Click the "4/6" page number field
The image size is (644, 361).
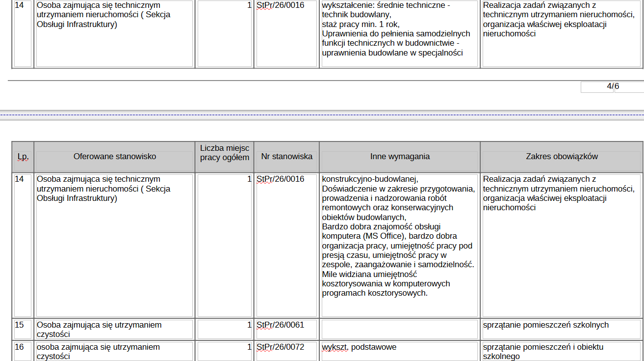click(x=597, y=87)
